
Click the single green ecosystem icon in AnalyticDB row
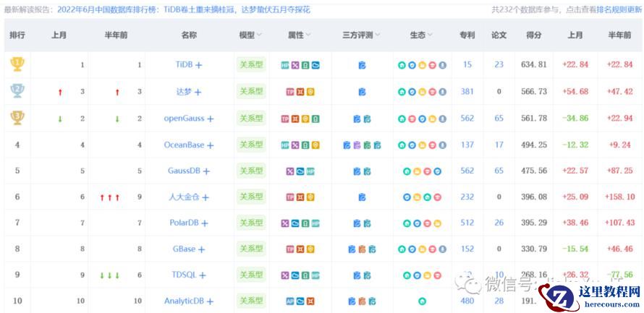point(422,301)
